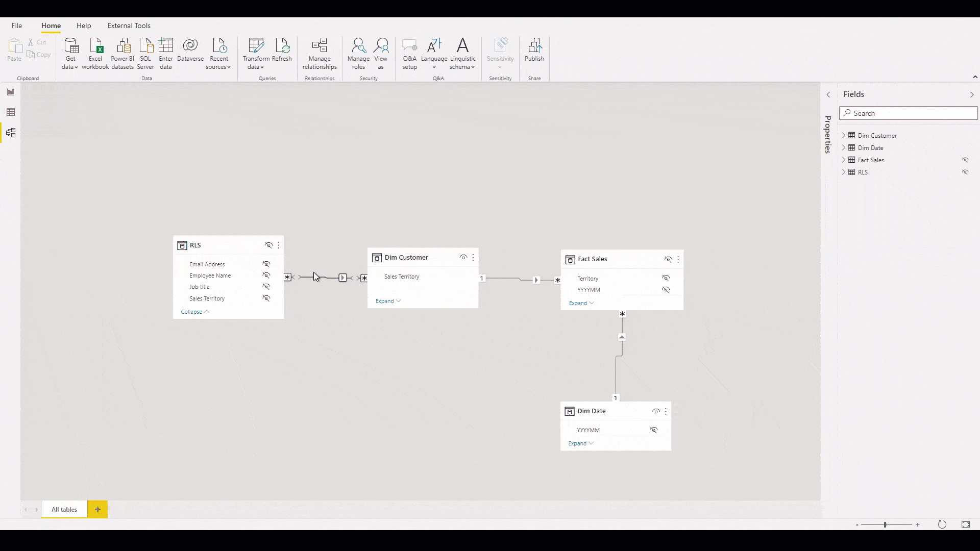Open the Manage roles tool
The image size is (980, 551).
pyautogui.click(x=358, y=53)
